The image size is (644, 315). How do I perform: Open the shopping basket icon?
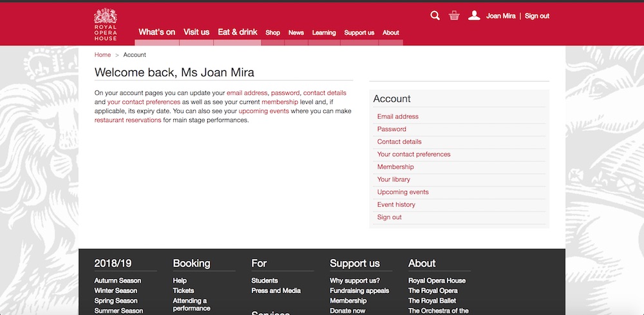[454, 16]
